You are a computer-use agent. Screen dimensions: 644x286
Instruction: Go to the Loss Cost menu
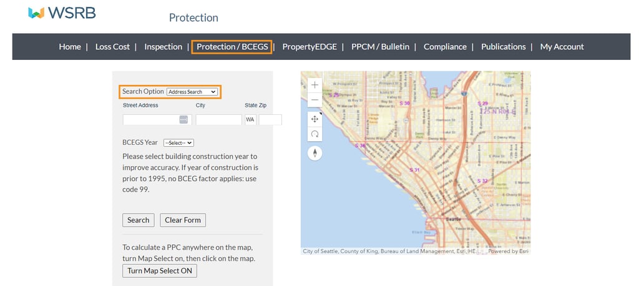[112, 47]
